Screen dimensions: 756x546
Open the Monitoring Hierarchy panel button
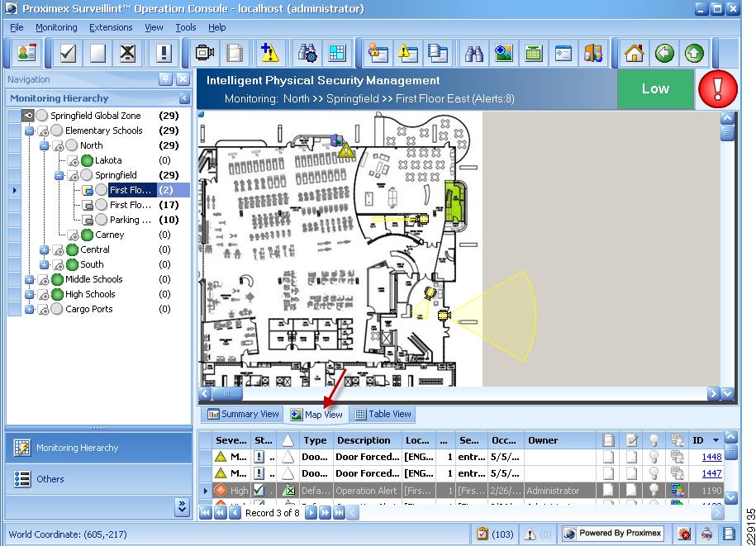[99, 448]
